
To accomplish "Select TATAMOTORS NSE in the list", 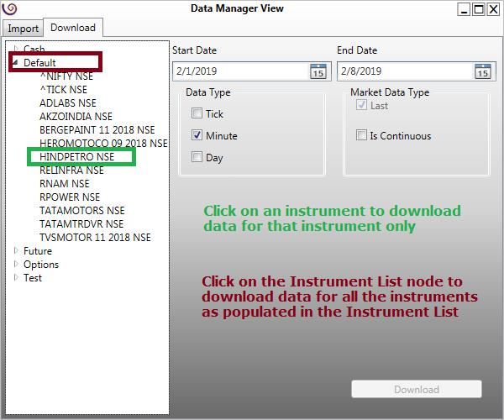I will (x=81, y=211).
